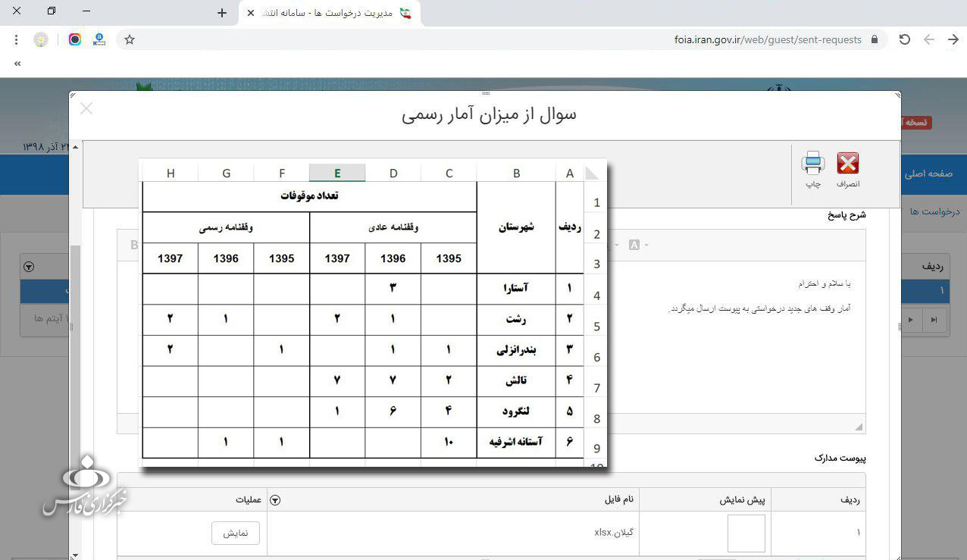967x560 pixels.
Task: Open the درخواست ها breadcrumb link
Action: (935, 211)
